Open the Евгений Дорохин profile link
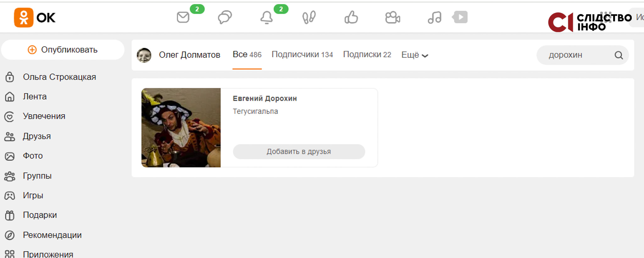The height and width of the screenshot is (258, 644). click(265, 98)
